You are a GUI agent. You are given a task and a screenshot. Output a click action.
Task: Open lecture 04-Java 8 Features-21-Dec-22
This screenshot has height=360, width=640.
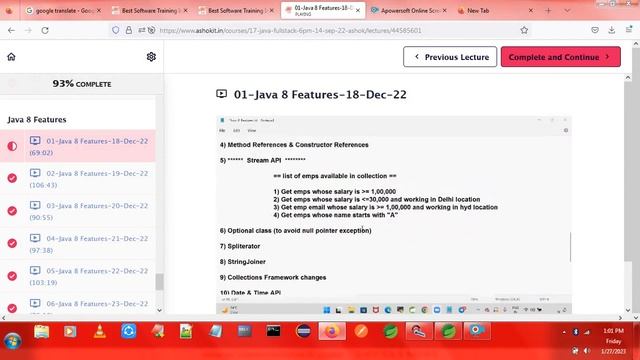(89, 244)
